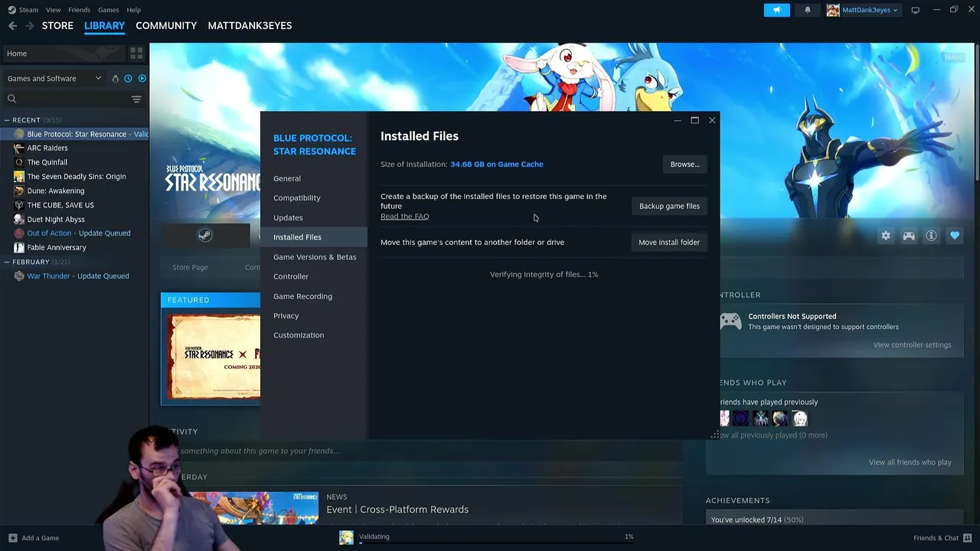Viewport: 980px width, 551px height.
Task: Click the library search magnifier icon
Action: tap(11, 99)
